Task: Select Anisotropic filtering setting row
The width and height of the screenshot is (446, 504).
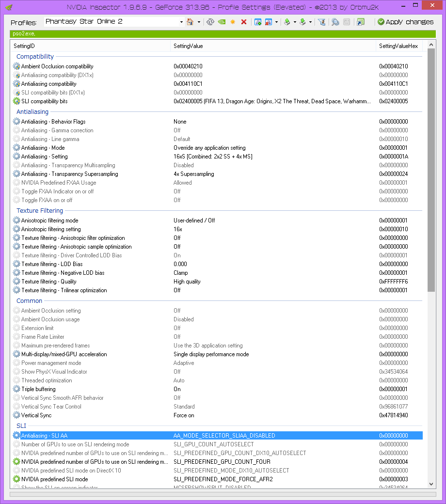Action: [x=217, y=229]
